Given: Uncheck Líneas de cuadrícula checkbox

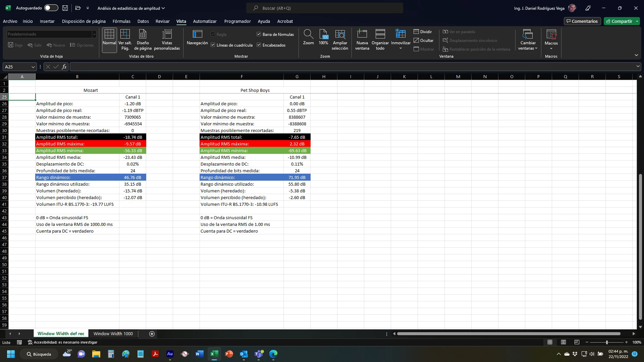Looking at the screenshot, I should coord(213,45).
